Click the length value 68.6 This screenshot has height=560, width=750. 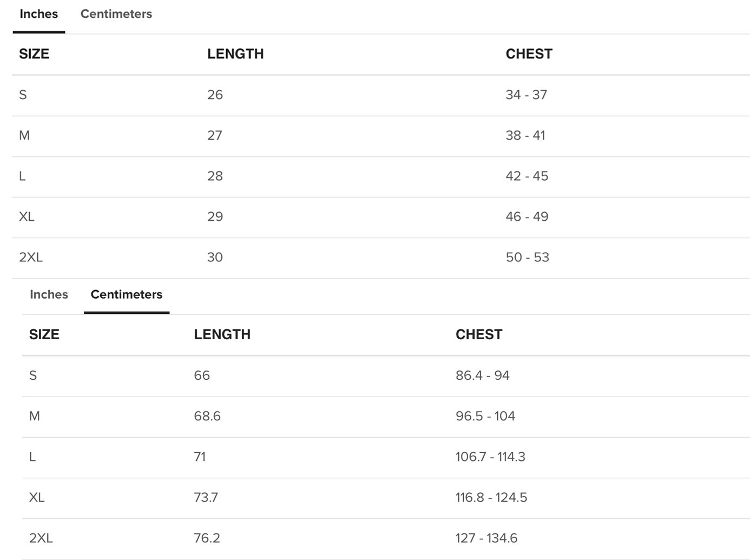207,416
